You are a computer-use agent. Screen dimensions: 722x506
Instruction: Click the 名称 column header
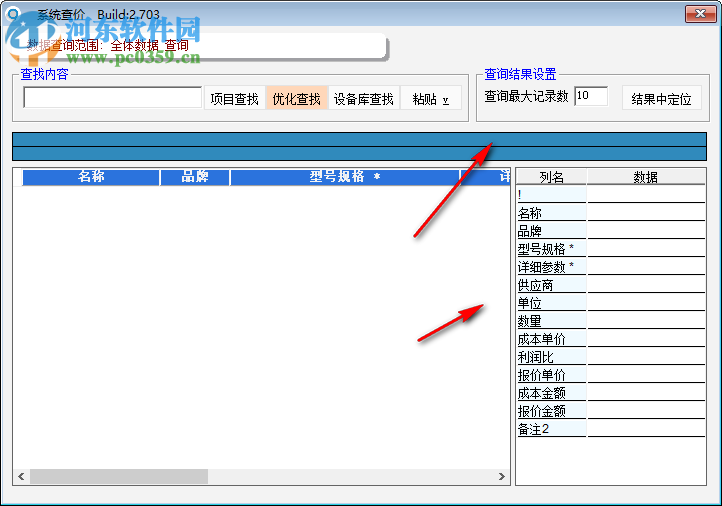click(91, 177)
